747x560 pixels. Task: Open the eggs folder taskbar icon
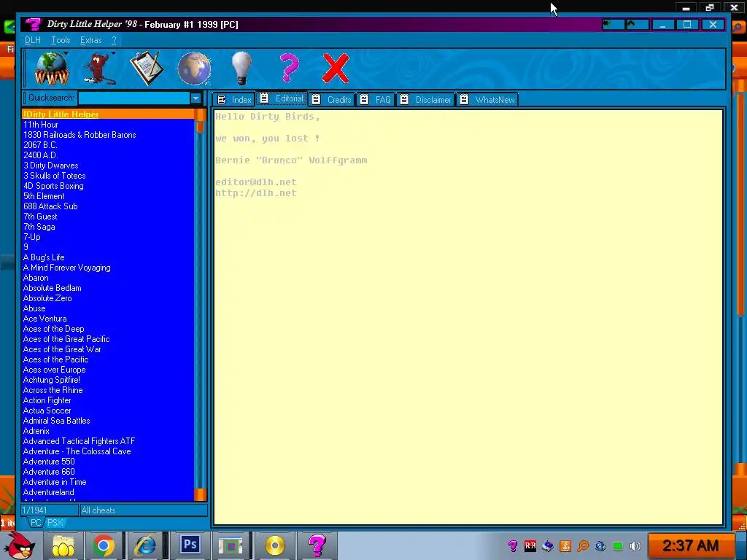tap(63, 546)
